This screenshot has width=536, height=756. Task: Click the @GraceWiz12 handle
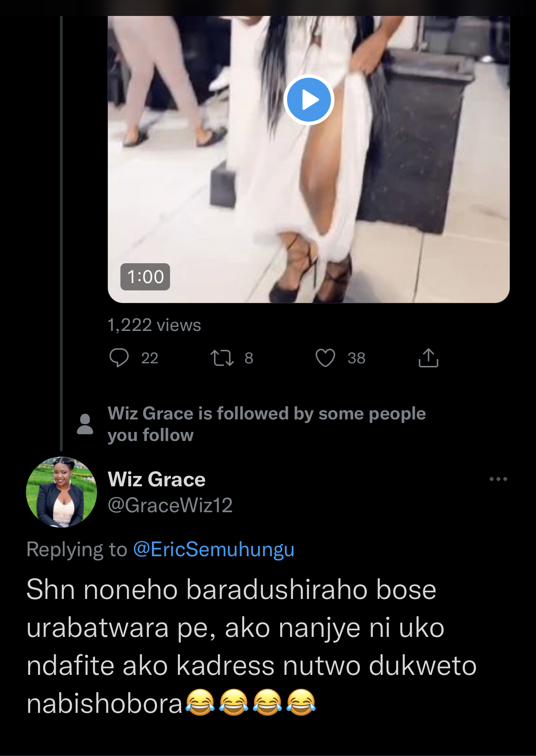pyautogui.click(x=170, y=505)
